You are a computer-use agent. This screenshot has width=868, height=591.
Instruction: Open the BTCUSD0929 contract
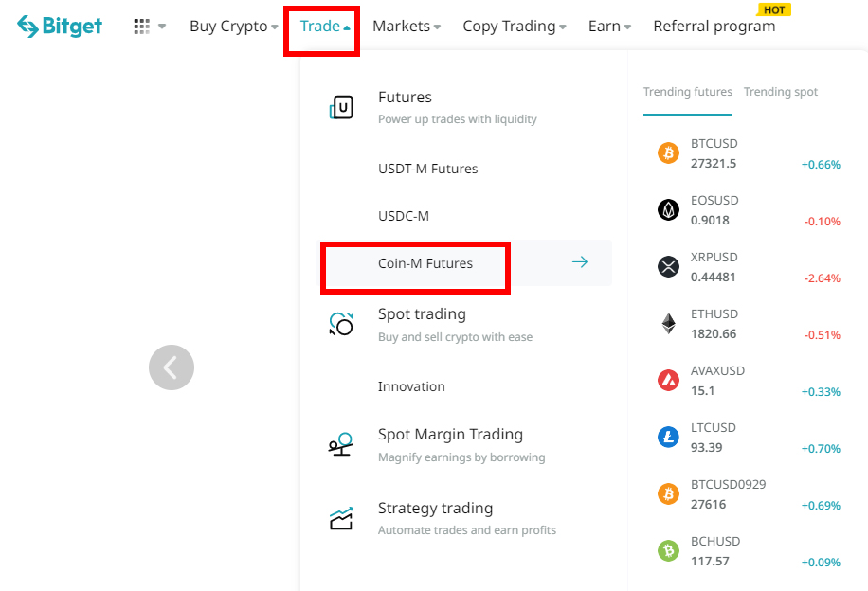pos(728,485)
